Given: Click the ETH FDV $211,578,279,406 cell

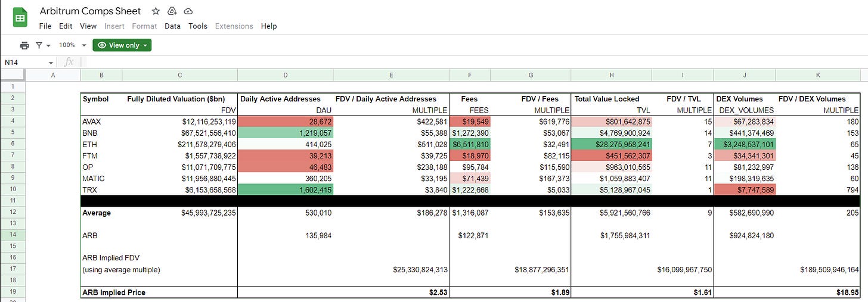Looking at the screenshot, I should coord(180,144).
